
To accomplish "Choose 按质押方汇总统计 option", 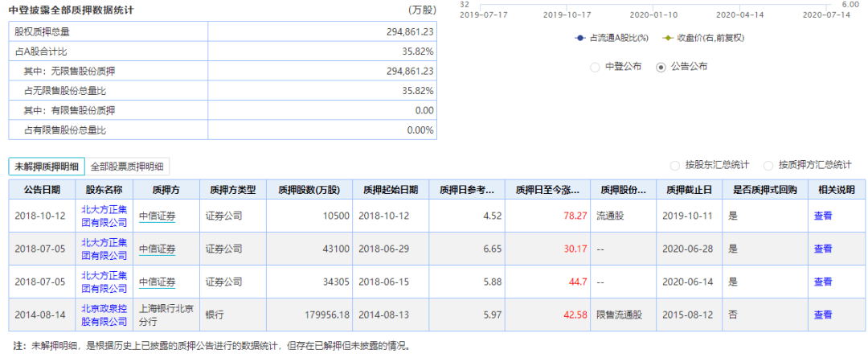I will click(x=769, y=165).
